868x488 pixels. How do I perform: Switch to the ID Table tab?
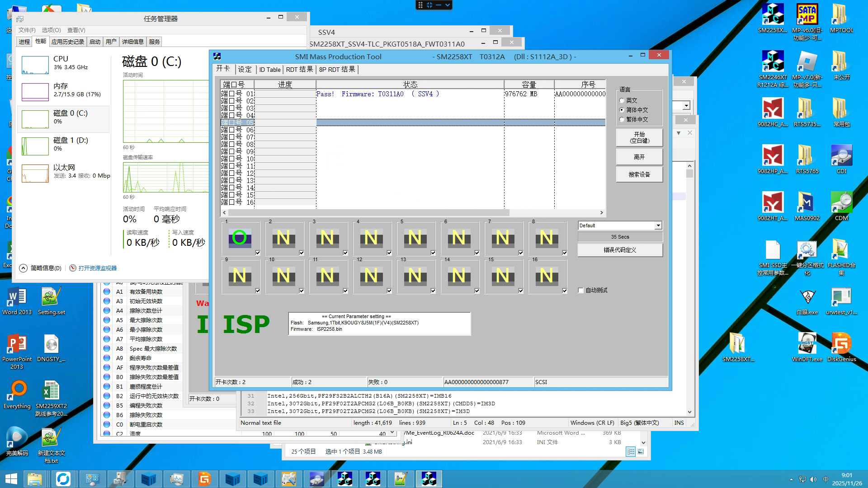pos(269,70)
